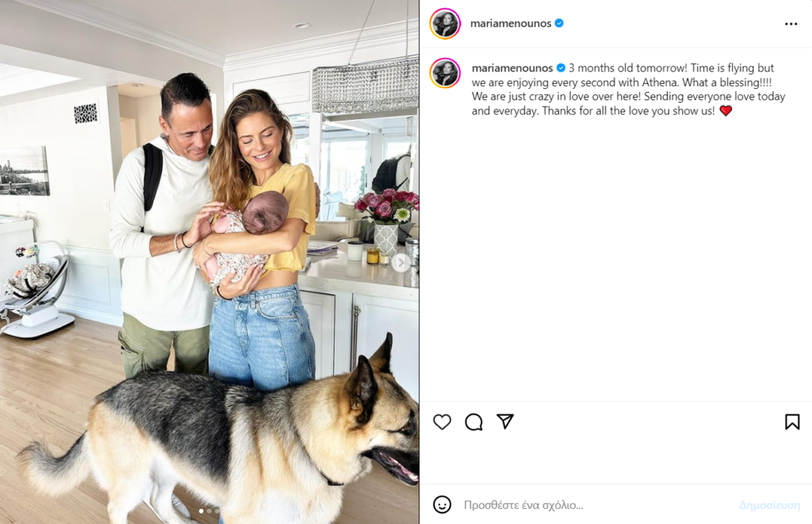
Task: Go to next photo with carousel arrow
Action: 400,262
